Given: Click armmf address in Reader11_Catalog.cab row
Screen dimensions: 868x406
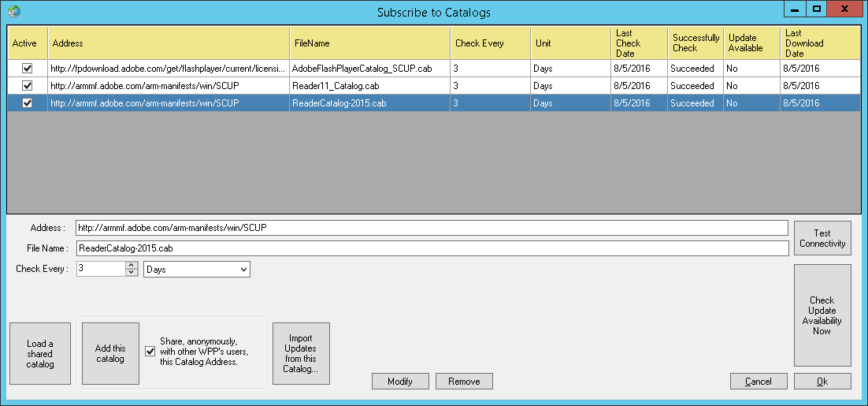Looking at the screenshot, I should [169, 86].
